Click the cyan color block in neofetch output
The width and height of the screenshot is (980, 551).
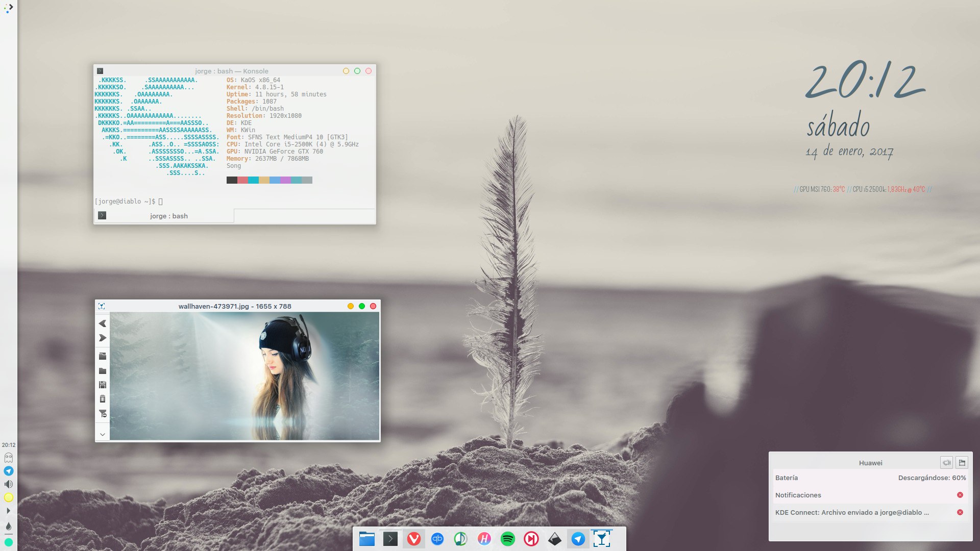pyautogui.click(x=253, y=180)
